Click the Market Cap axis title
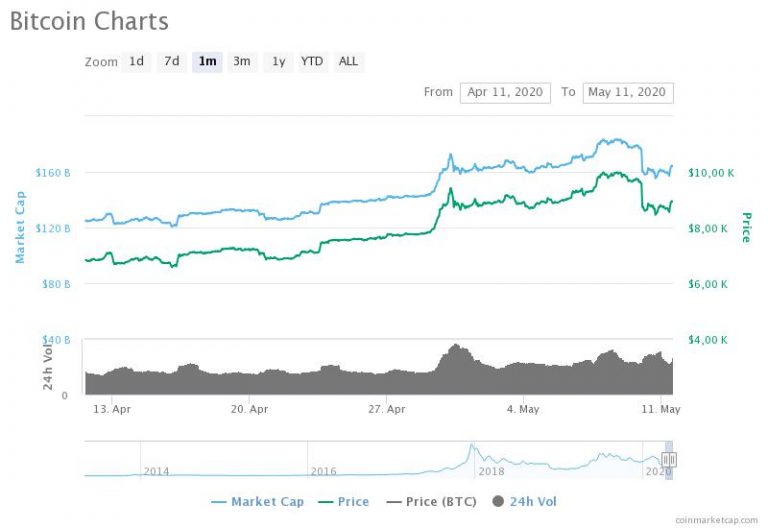Viewport: 768px width, 528px height. click(x=20, y=227)
